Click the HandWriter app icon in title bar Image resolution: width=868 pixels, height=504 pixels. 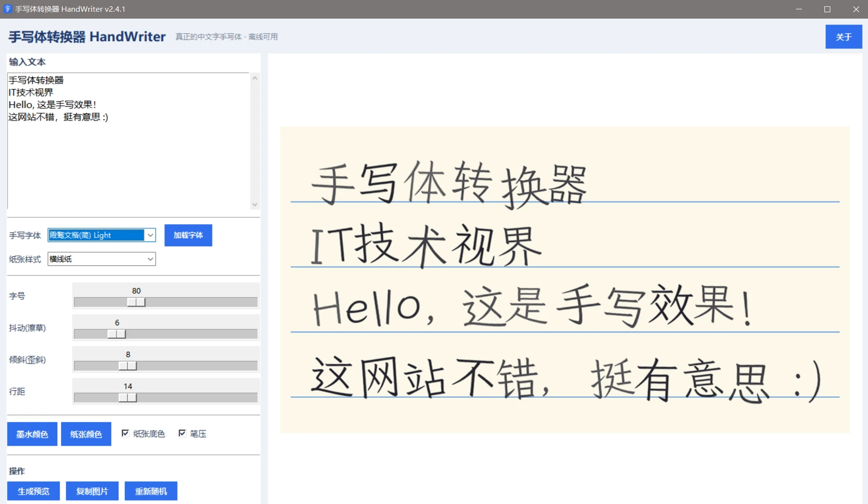coord(7,9)
